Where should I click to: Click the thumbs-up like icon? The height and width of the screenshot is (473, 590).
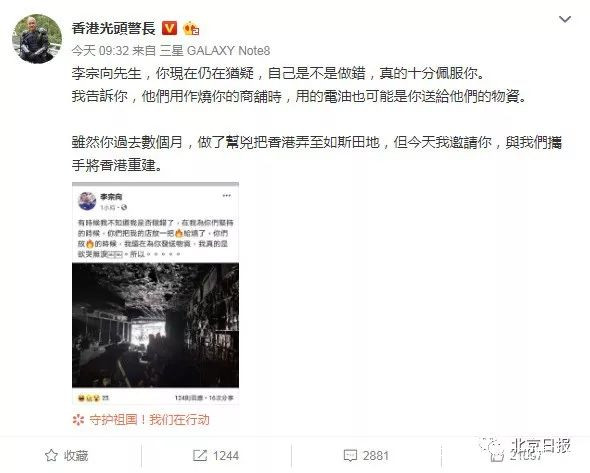(x=496, y=456)
